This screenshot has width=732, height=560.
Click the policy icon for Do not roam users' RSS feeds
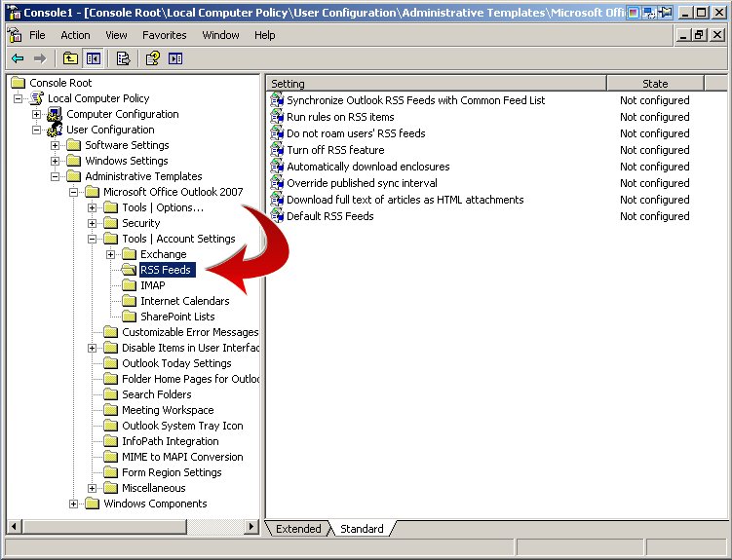click(x=277, y=133)
